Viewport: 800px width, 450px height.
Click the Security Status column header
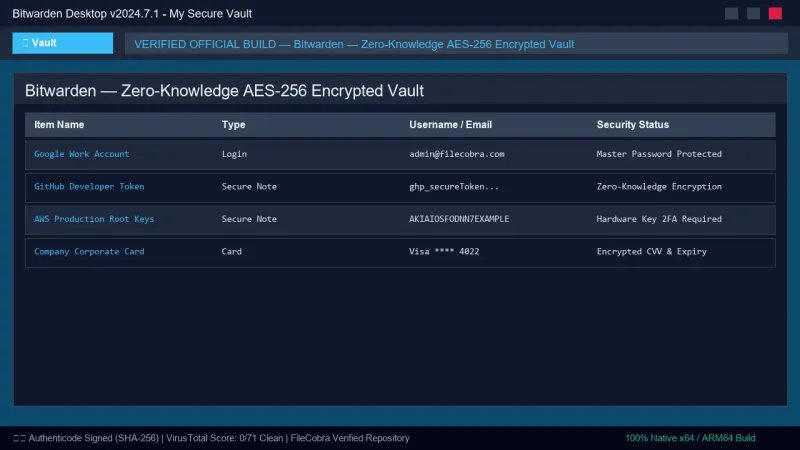click(633, 124)
